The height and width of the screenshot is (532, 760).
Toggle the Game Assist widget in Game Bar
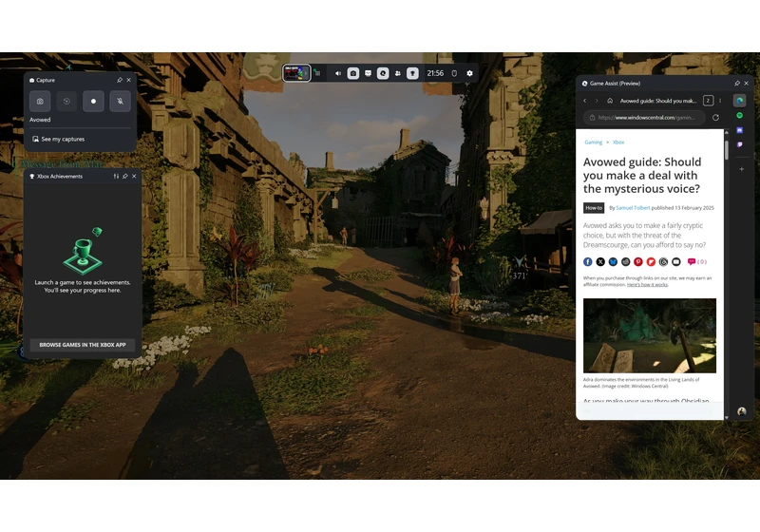[383, 73]
